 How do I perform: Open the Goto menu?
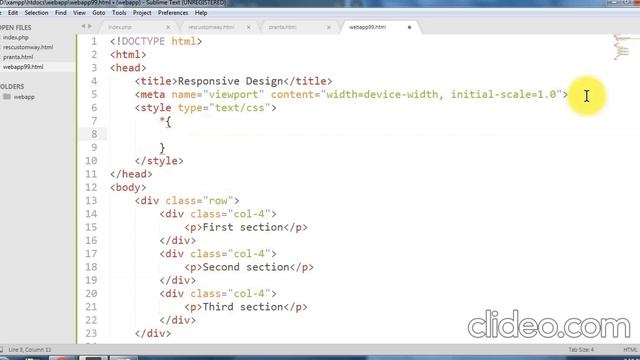[99, 13]
